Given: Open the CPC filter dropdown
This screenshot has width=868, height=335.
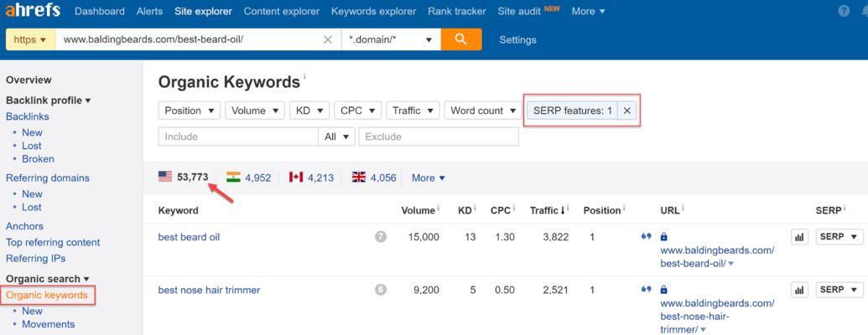Looking at the screenshot, I should coord(357,111).
